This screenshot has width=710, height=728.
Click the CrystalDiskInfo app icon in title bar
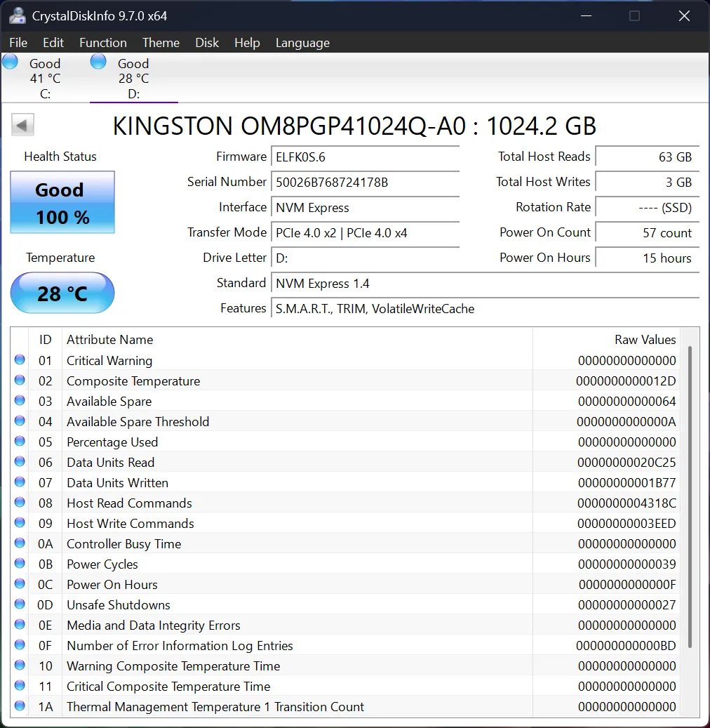coord(17,15)
